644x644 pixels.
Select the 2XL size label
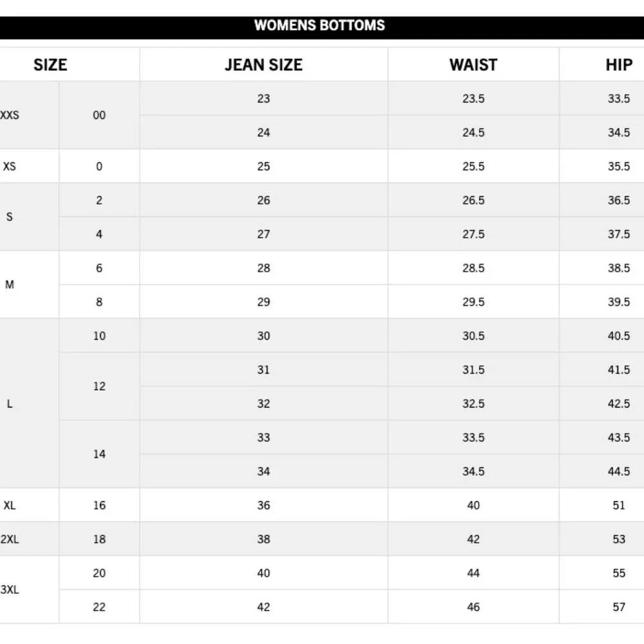10,539
